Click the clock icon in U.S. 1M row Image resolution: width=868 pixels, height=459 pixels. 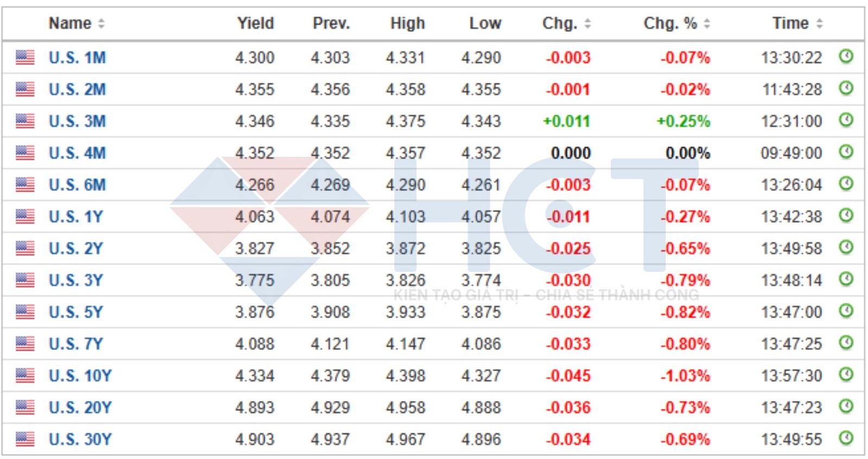coord(846,56)
